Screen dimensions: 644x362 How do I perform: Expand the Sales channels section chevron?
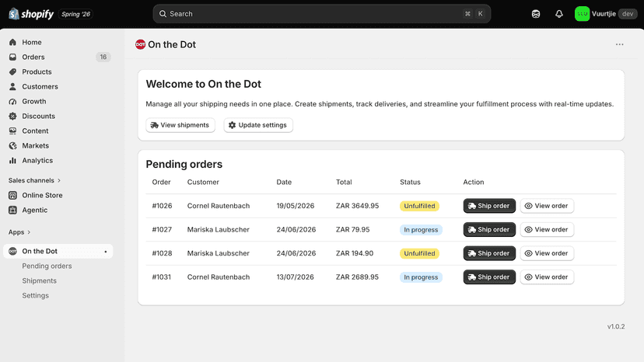point(59,180)
